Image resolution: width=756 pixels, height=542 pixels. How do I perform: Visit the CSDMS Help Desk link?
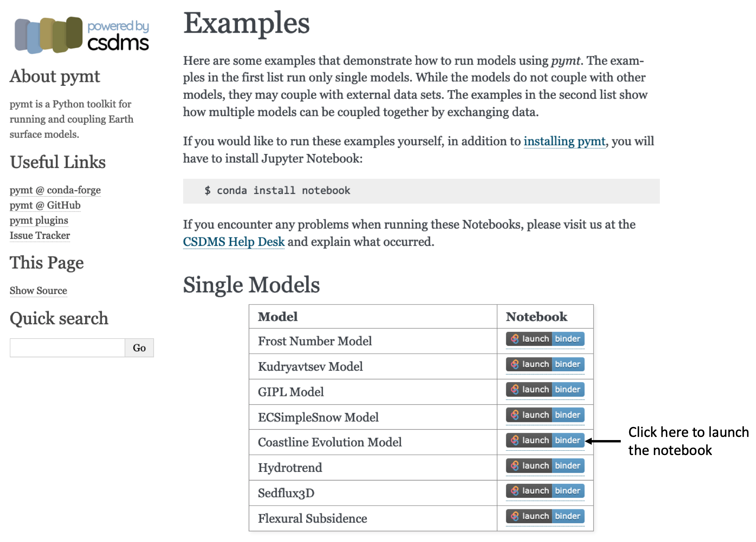pyautogui.click(x=234, y=241)
